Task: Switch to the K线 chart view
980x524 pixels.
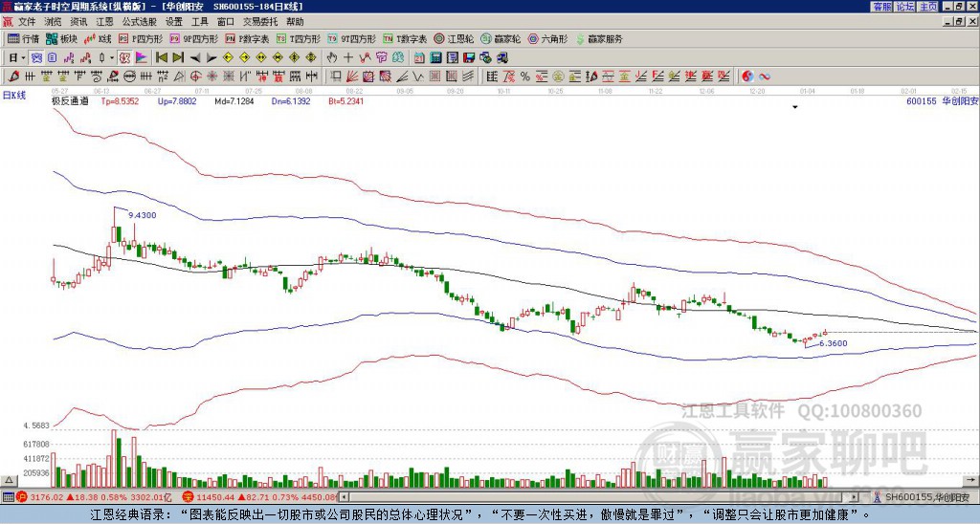Action: 98,38
